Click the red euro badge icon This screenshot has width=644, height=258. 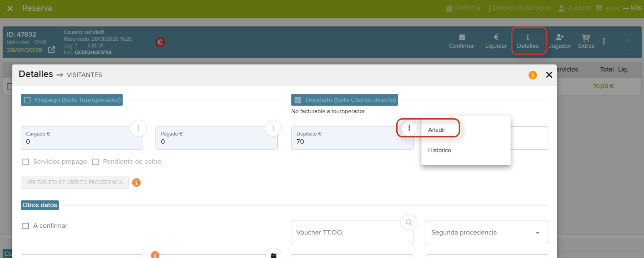click(160, 42)
